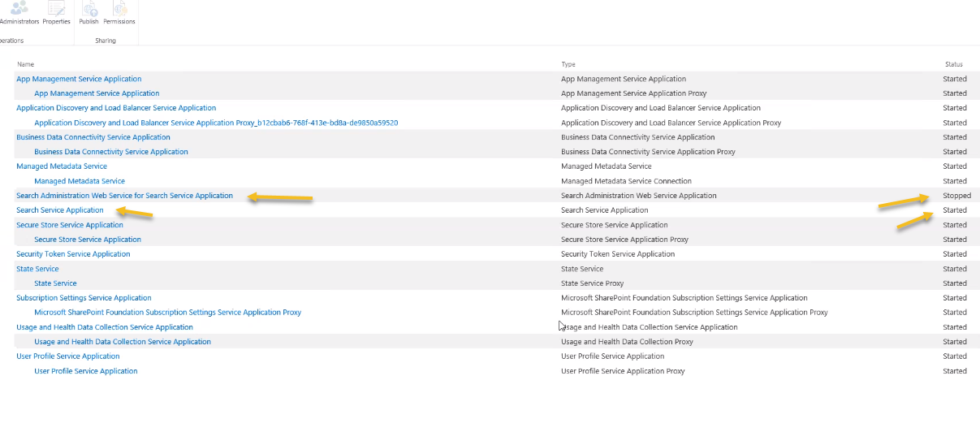Open App Management Service Application link

(79, 79)
